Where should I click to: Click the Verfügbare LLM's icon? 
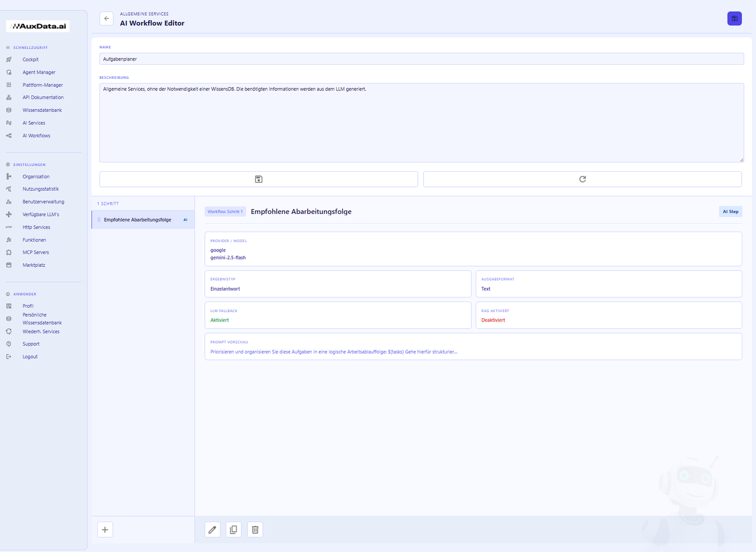coord(9,214)
